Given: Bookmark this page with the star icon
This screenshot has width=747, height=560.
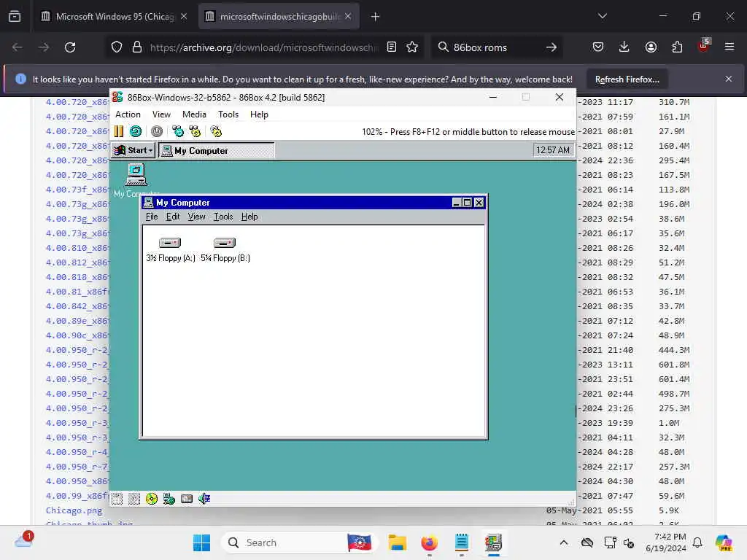Looking at the screenshot, I should 412,47.
